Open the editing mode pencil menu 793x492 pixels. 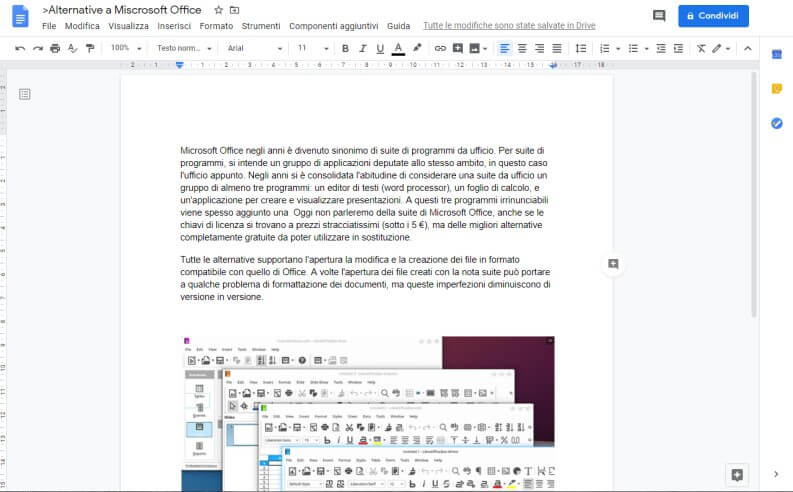click(x=721, y=49)
